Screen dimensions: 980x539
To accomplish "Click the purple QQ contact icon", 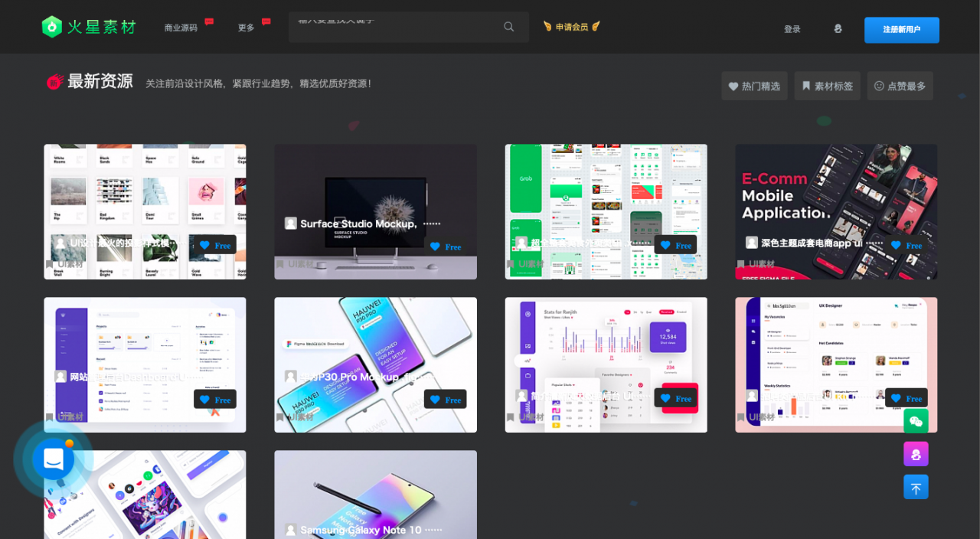I will [x=916, y=453].
